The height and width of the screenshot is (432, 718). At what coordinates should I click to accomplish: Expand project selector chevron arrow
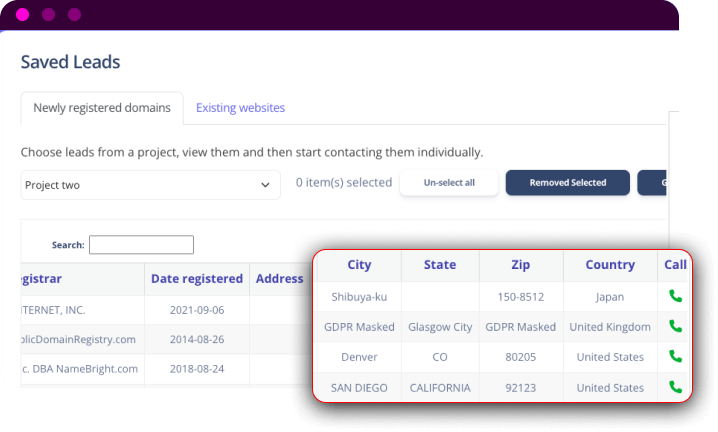[265, 185]
